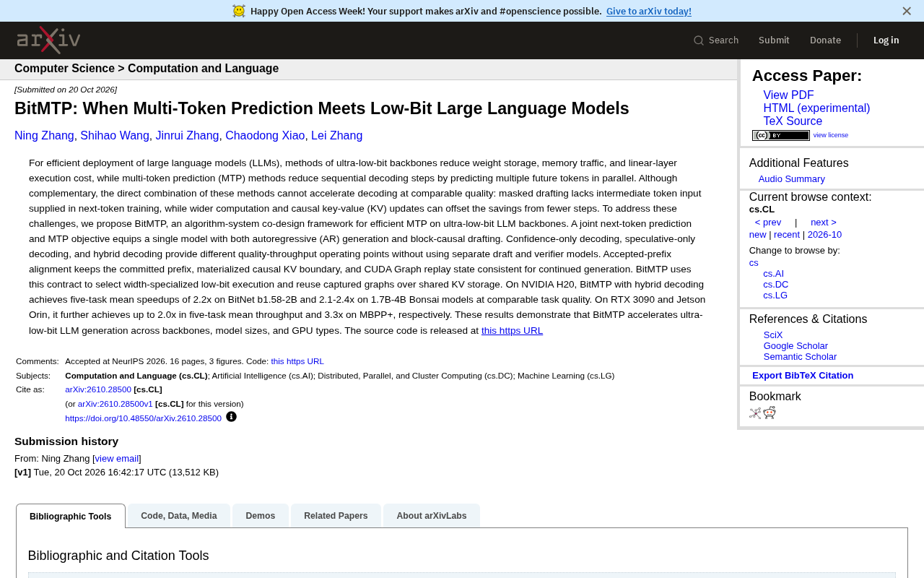The width and height of the screenshot is (924, 578).
Task: Select the Bibliographic Tools tab
Action: tap(71, 516)
